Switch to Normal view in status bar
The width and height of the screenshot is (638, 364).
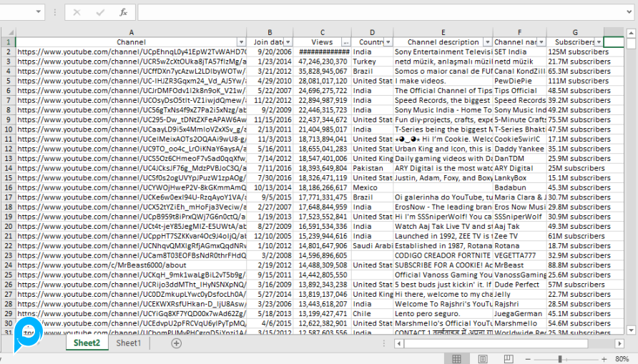pos(457,358)
